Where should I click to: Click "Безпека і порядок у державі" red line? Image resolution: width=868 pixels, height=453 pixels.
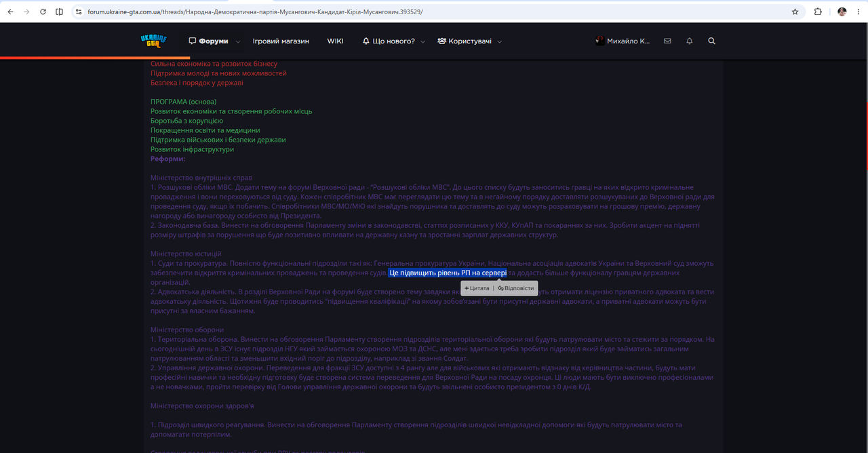(x=197, y=83)
